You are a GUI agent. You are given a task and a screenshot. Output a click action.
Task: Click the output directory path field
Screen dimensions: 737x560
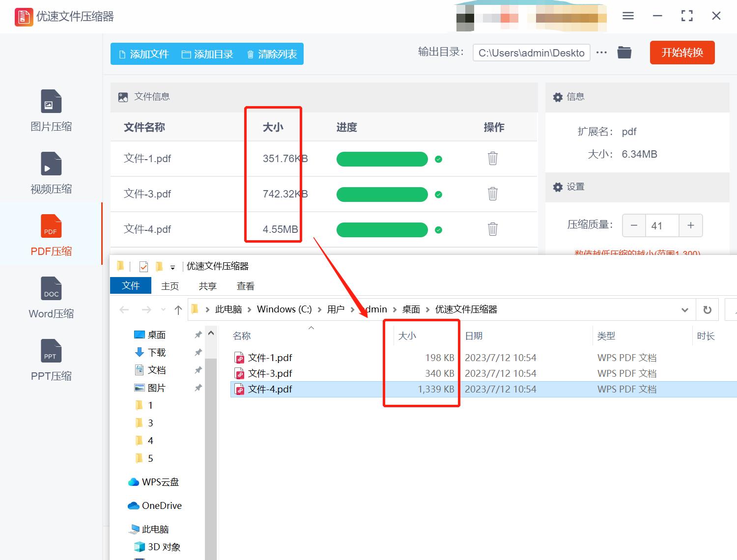click(x=531, y=53)
